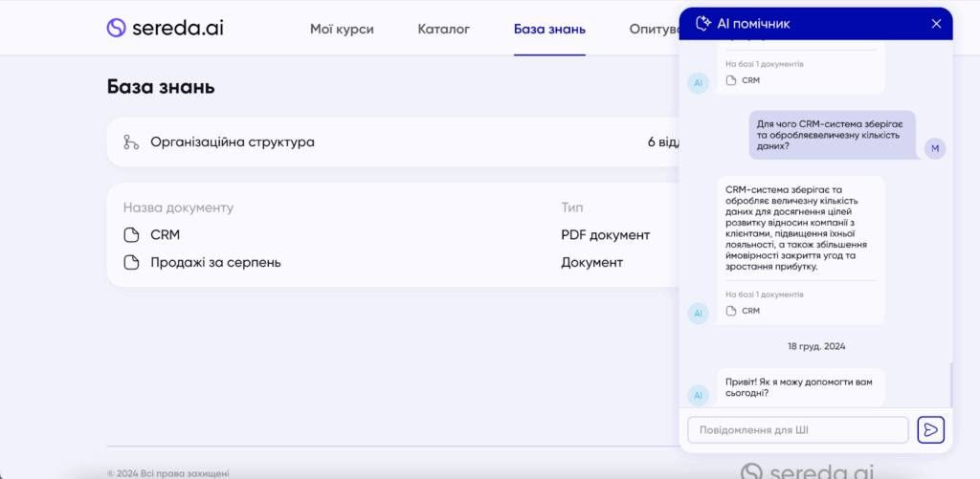Viewport: 980px width, 479px height.
Task: Click the AI помічник sparkle icon
Action: click(703, 24)
